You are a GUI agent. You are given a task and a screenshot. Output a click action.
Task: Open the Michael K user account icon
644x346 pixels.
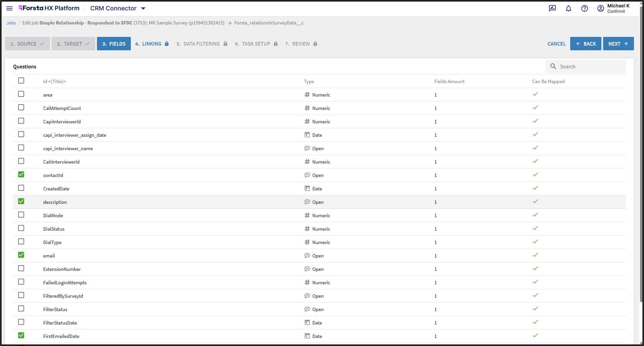tap(601, 8)
